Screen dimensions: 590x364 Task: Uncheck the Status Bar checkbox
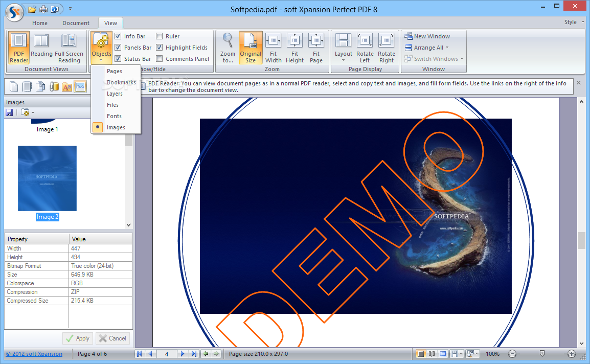(x=118, y=59)
